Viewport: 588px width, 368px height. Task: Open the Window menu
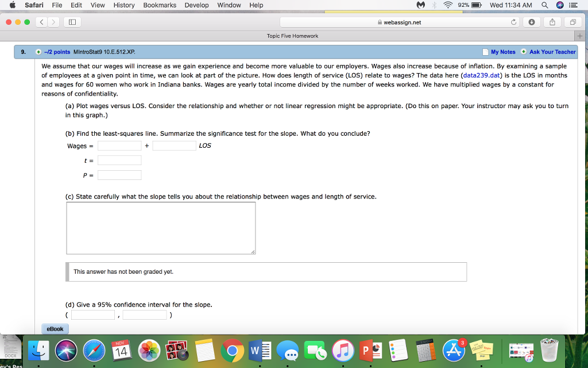[x=229, y=5]
